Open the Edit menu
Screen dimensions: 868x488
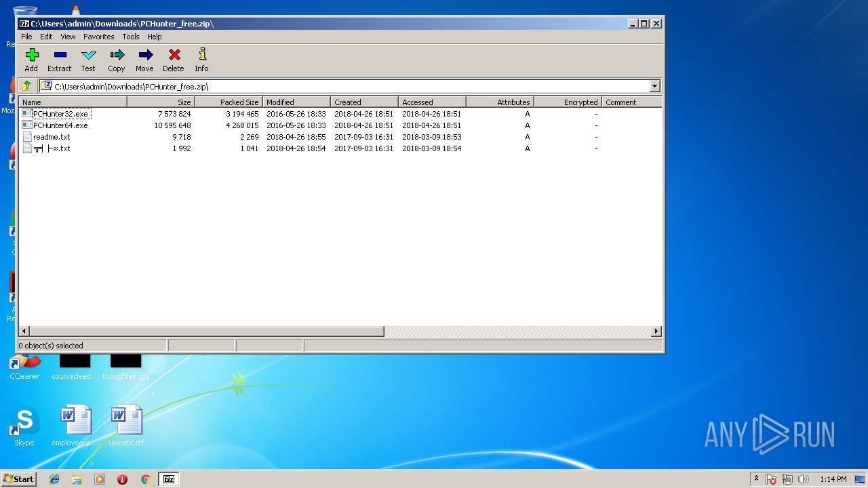46,37
